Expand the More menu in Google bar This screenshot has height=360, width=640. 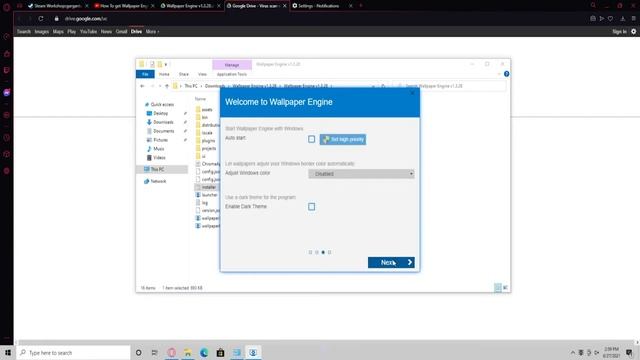coord(152,31)
